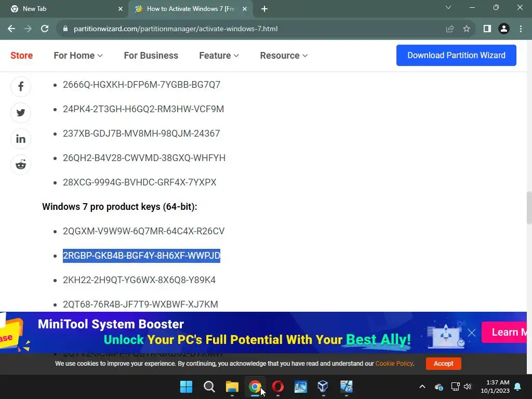Share the article on Twitter
Viewport: 532px width, 399px height.
[x=21, y=113]
